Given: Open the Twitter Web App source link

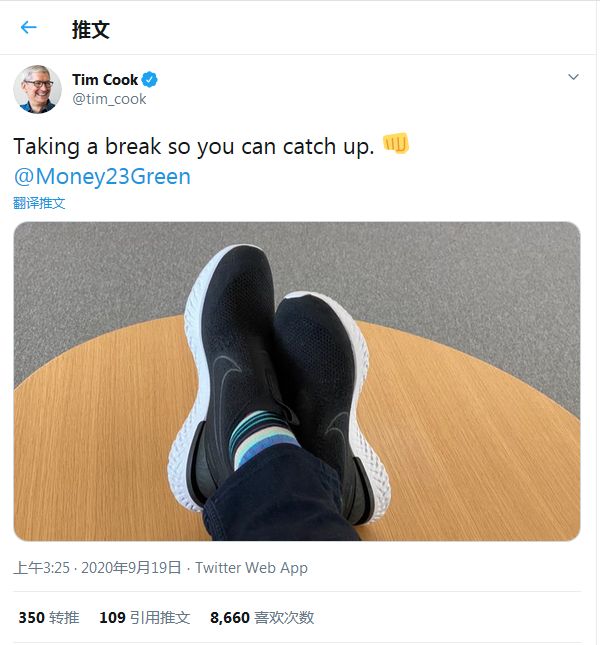Looking at the screenshot, I should (x=251, y=567).
